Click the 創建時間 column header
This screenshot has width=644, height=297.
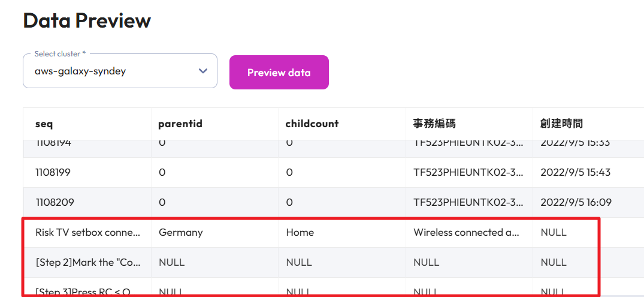[561, 124]
